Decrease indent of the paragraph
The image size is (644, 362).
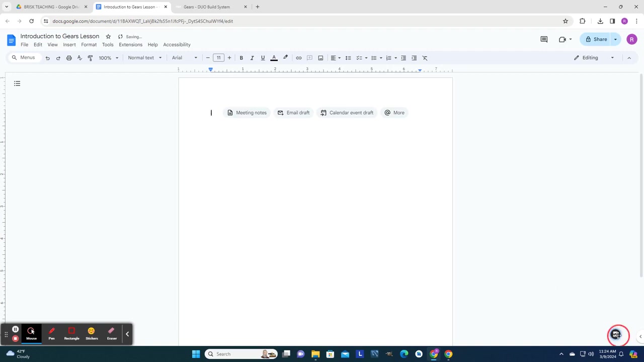403,58
